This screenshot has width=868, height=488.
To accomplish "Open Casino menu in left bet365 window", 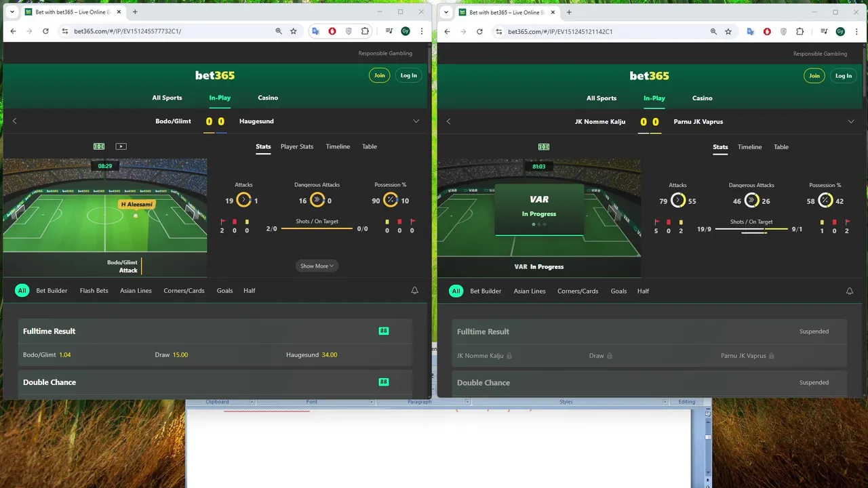I will [x=268, y=98].
